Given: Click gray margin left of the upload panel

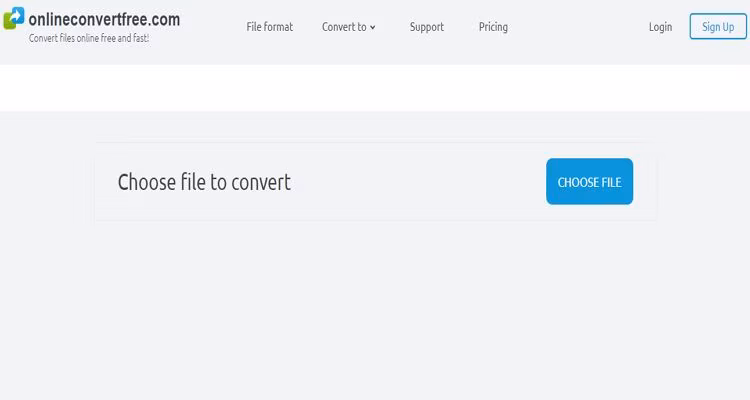Looking at the screenshot, I should pos(46,182).
